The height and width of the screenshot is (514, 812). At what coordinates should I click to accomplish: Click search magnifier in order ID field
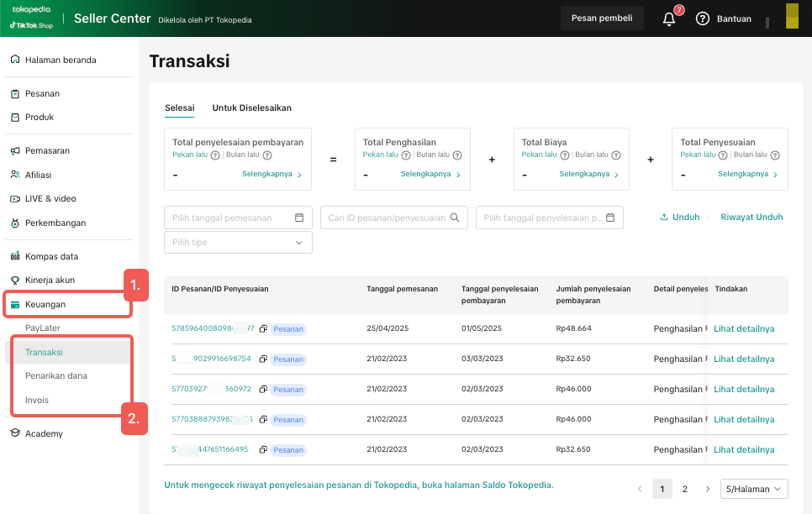coord(455,218)
